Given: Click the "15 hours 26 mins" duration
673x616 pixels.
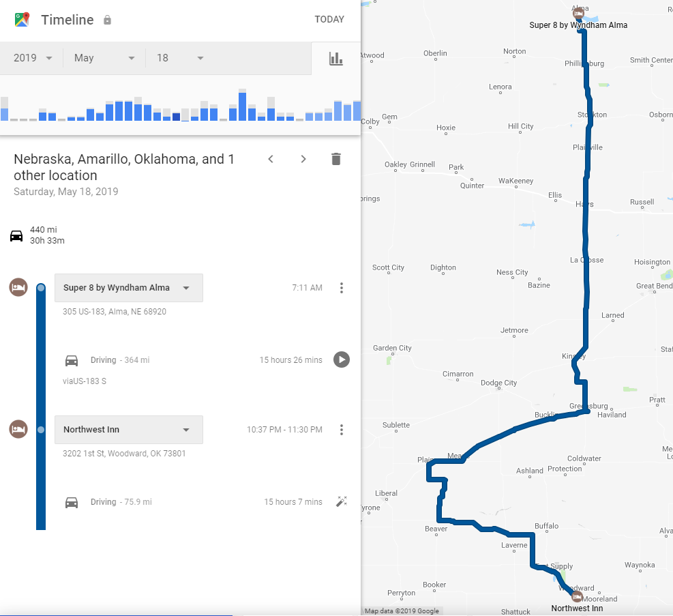Looking at the screenshot, I should tap(291, 360).
